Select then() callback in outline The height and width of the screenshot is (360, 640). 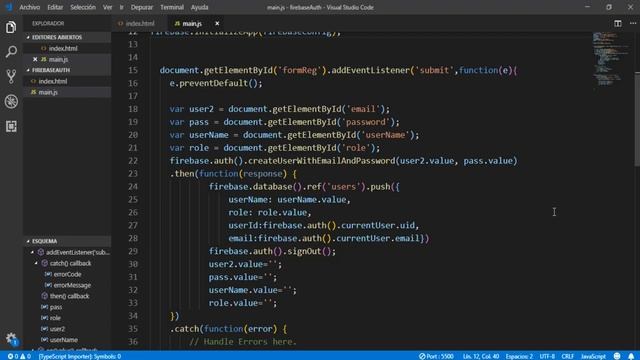pyautogui.click(x=69, y=296)
